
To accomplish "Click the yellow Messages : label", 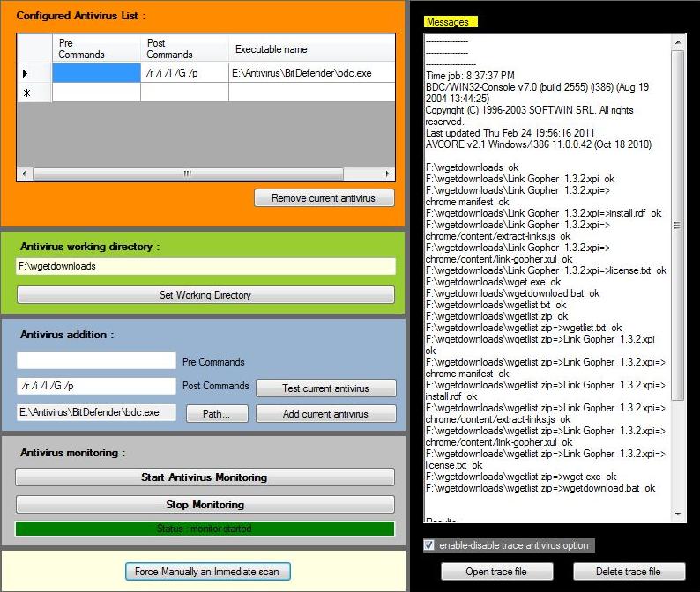I will tap(451, 22).
